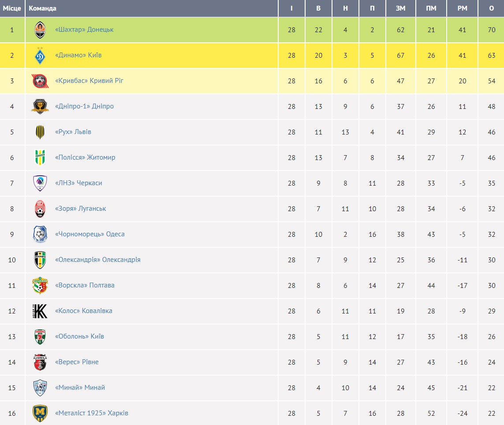The height and width of the screenshot is (425, 504).
Task: Open the «ЛНЗ» Черкаси team link
Action: [78, 183]
